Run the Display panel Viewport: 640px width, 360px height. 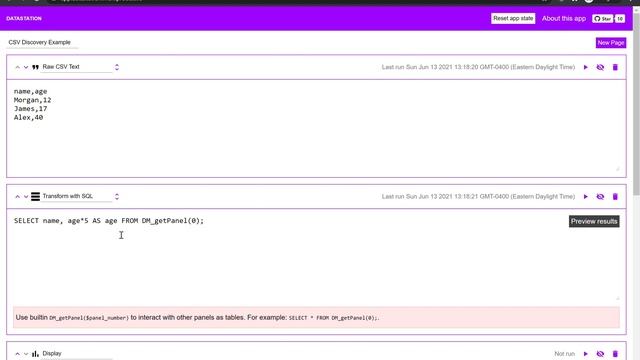tap(586, 354)
